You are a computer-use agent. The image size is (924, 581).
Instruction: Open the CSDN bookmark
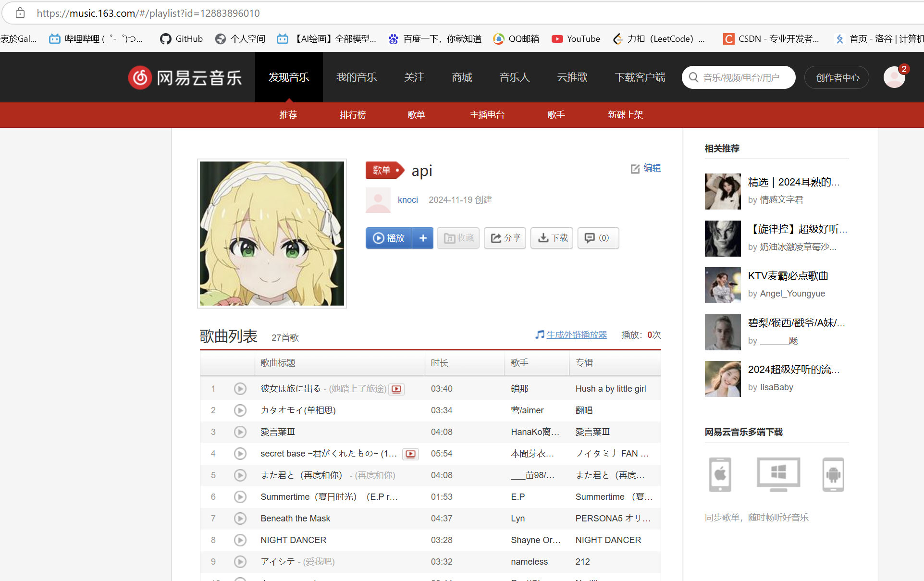(x=772, y=39)
